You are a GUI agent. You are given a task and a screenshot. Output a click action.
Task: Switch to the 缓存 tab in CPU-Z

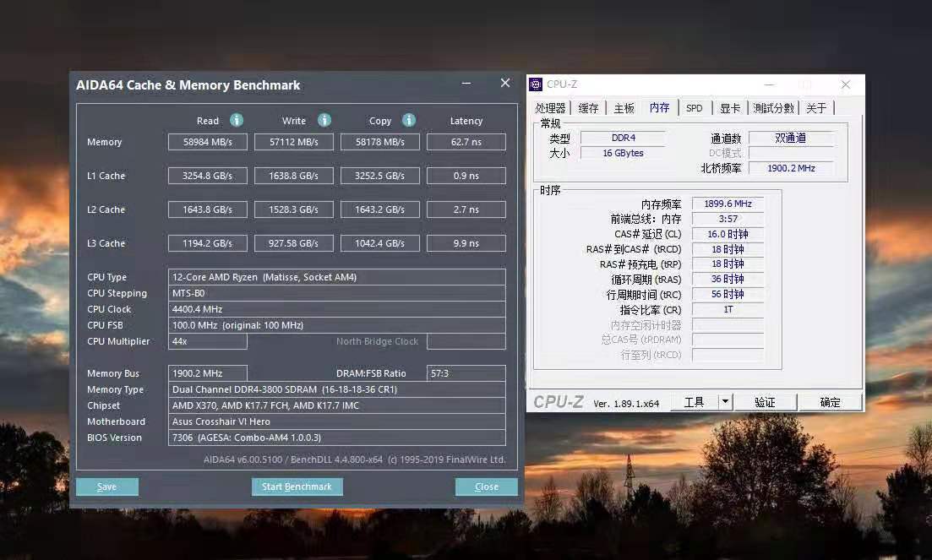click(x=588, y=108)
